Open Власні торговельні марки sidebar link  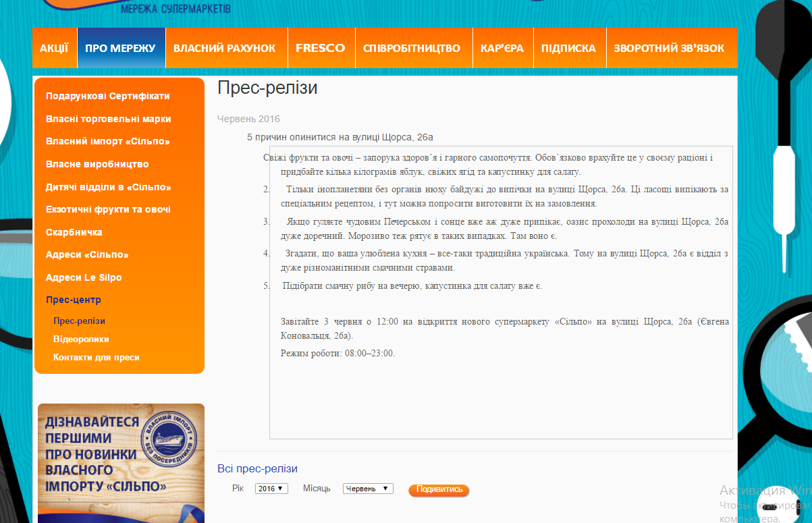(x=109, y=119)
